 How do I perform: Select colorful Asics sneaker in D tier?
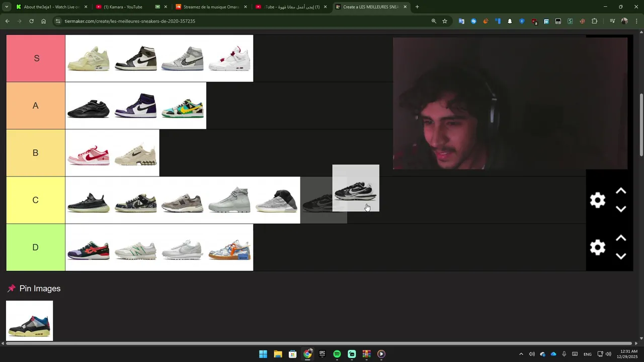(x=89, y=247)
